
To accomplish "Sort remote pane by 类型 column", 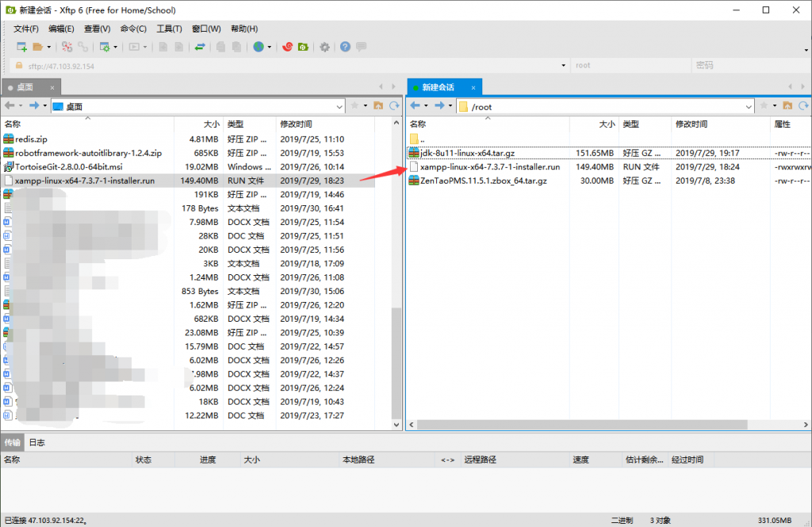I will [x=645, y=124].
